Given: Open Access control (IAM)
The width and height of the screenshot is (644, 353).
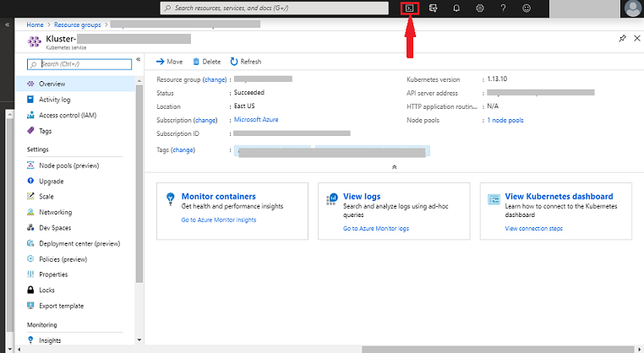Looking at the screenshot, I should pos(67,115).
